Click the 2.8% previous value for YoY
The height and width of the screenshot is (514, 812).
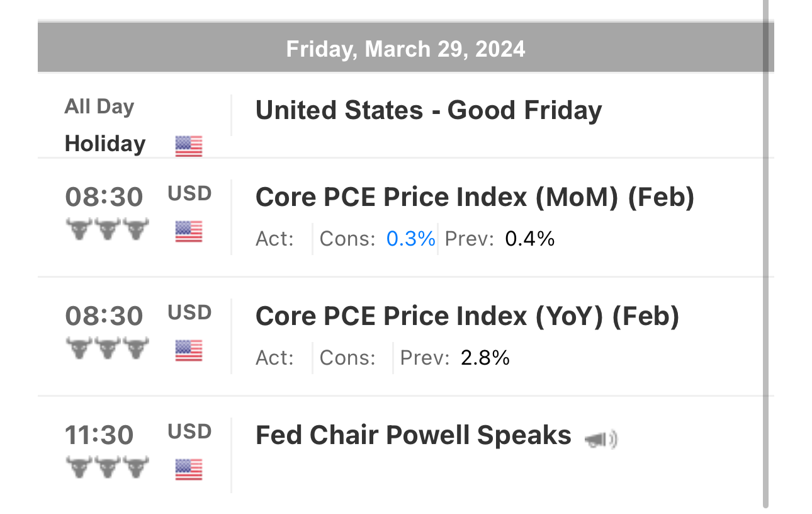(485, 358)
